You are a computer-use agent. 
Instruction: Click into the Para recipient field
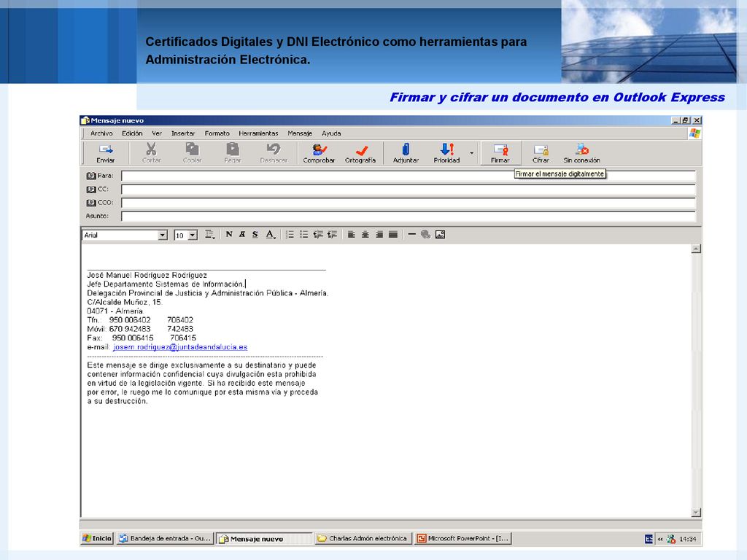point(409,176)
